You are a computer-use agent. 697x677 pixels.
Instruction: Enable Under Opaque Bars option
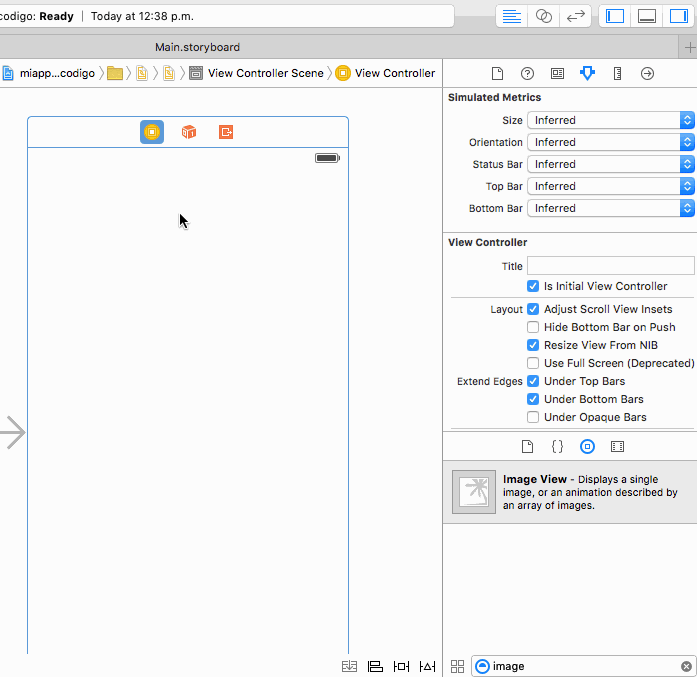click(533, 417)
